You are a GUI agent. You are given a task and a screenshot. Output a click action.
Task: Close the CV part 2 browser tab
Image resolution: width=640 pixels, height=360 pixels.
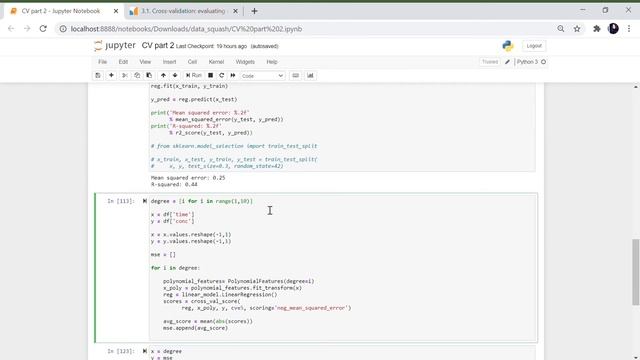pos(116,11)
